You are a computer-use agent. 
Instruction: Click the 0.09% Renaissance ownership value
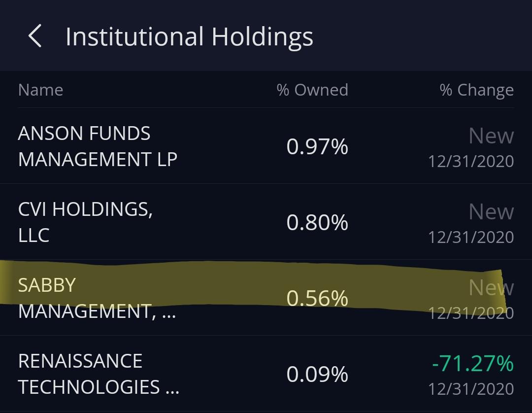318,374
